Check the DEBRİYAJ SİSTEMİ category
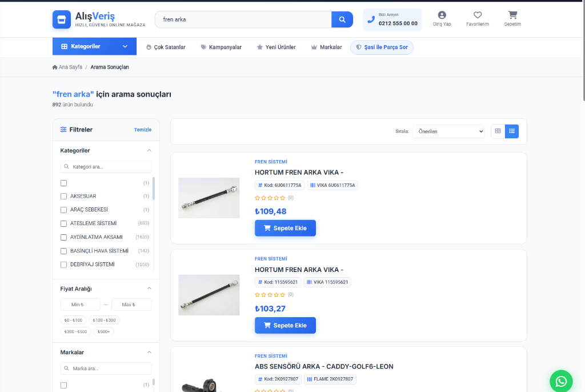585x392 pixels. pyautogui.click(x=63, y=265)
